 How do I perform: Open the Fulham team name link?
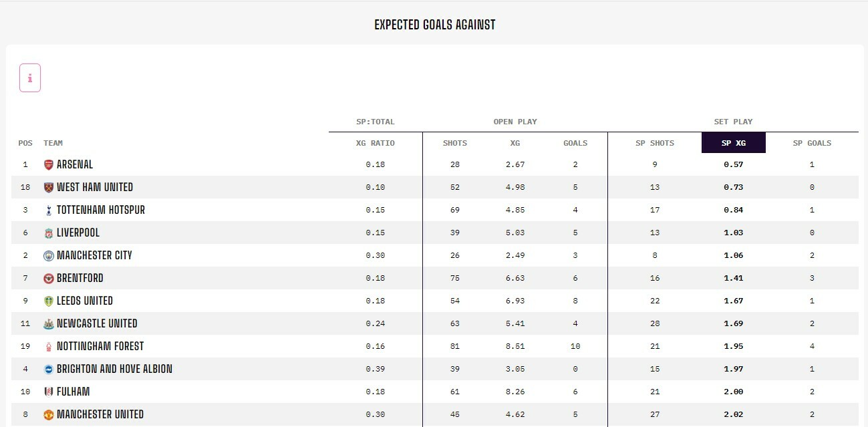click(74, 392)
